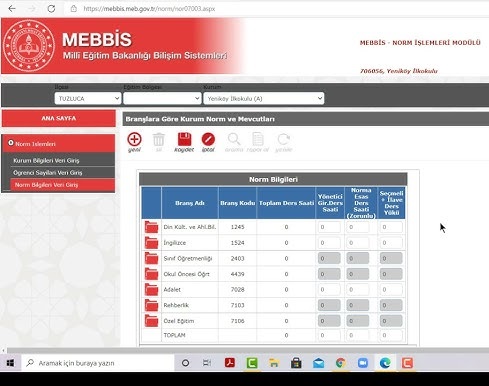This screenshot has height=386, width=489.
Task: Open the empty Eğitim Bölgesi dropdown
Action: [162, 98]
